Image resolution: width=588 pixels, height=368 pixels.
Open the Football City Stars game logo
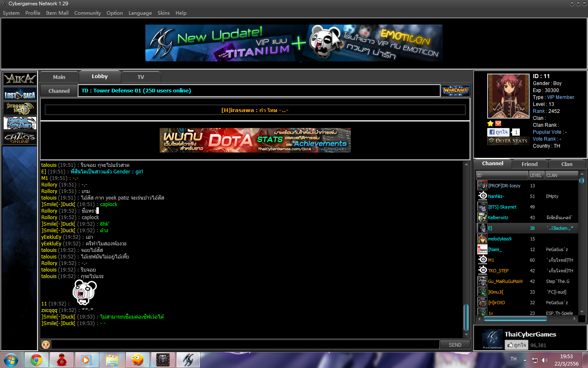[x=20, y=123]
